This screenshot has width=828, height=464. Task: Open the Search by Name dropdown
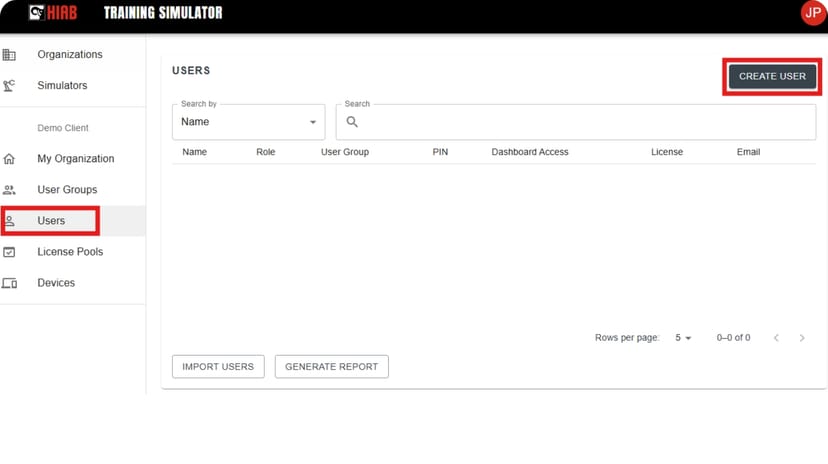[x=249, y=122]
